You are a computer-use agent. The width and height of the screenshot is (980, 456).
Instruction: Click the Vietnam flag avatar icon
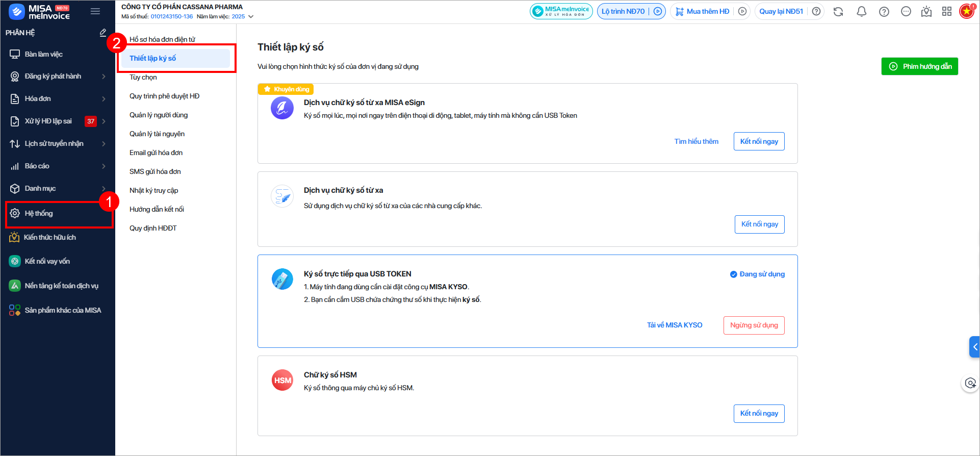coord(966,11)
